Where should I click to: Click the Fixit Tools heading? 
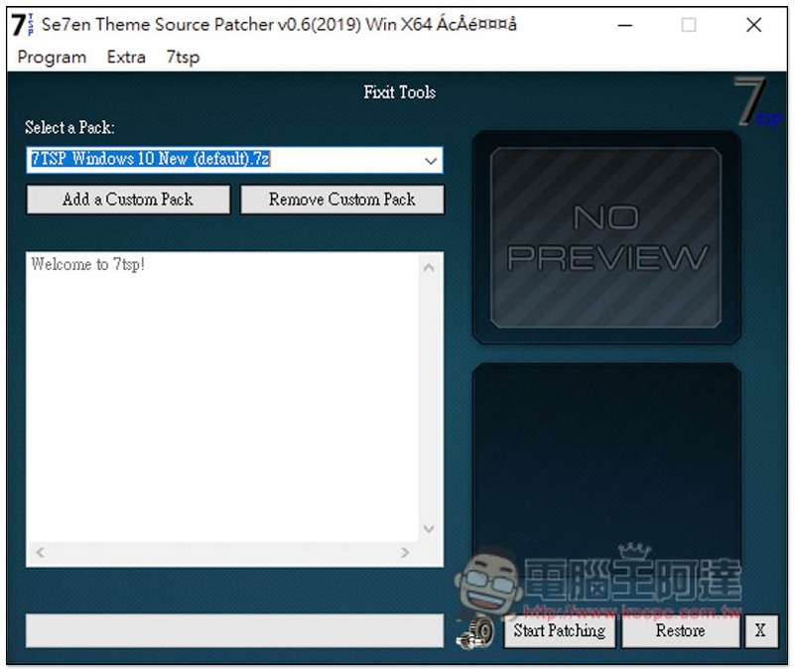(x=400, y=92)
